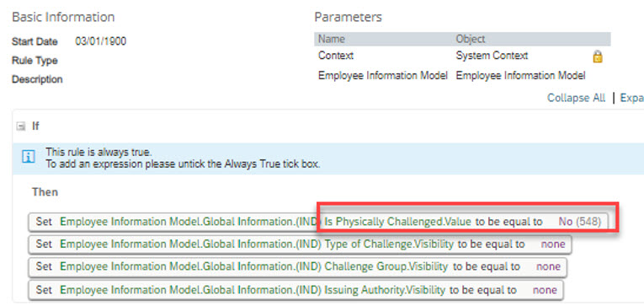Click the Is Physically Challenged.Value field reference
644x306 pixels.
click(397, 222)
